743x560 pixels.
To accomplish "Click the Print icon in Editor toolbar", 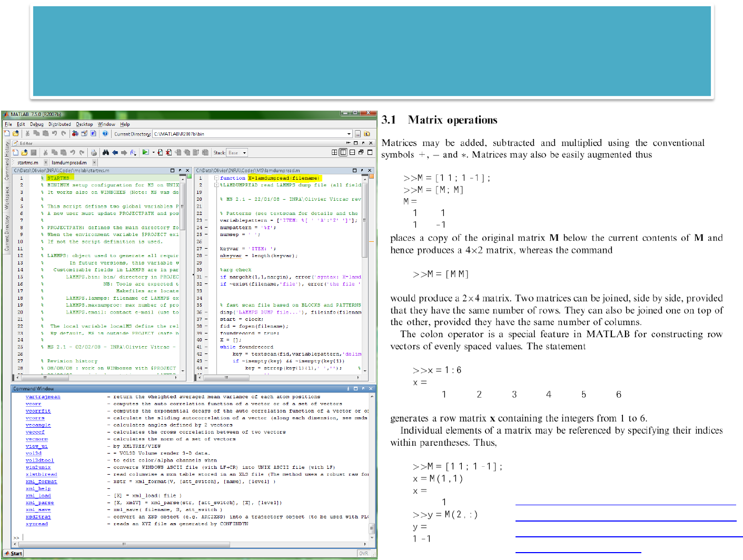I will 94,153.
